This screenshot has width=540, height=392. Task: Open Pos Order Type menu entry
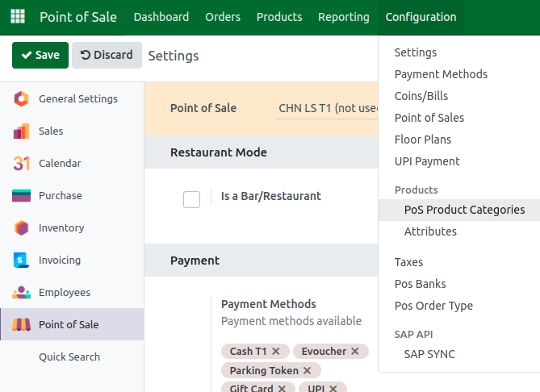pyautogui.click(x=433, y=306)
